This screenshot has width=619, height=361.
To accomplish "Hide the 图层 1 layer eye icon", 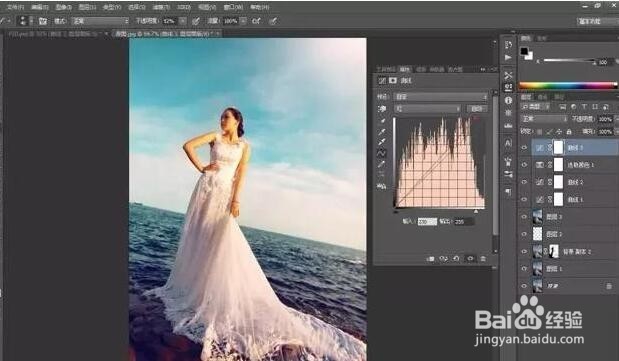I will pyautogui.click(x=524, y=269).
